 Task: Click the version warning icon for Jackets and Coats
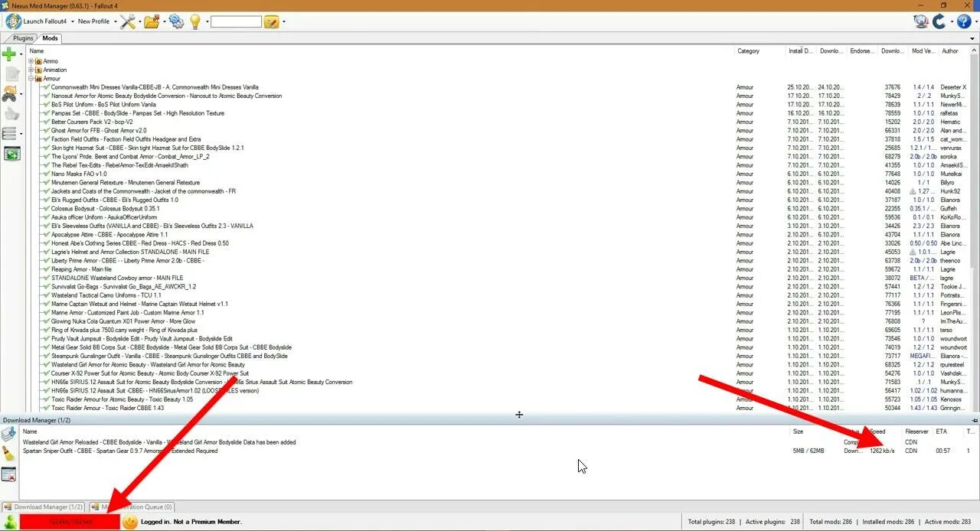tap(912, 191)
